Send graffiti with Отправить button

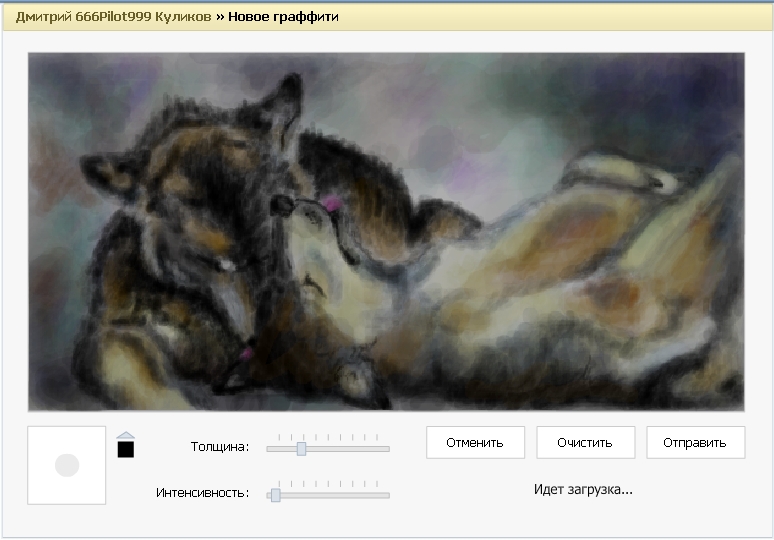point(696,443)
